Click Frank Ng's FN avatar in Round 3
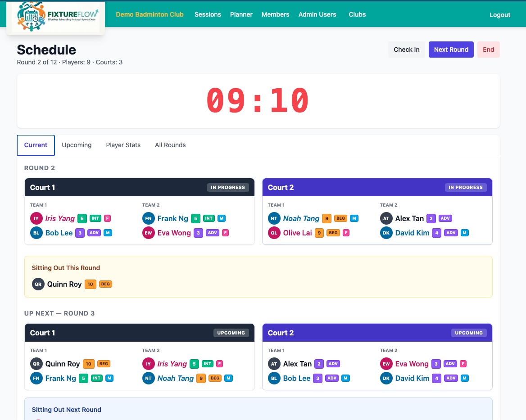The image size is (526, 420). [x=36, y=378]
